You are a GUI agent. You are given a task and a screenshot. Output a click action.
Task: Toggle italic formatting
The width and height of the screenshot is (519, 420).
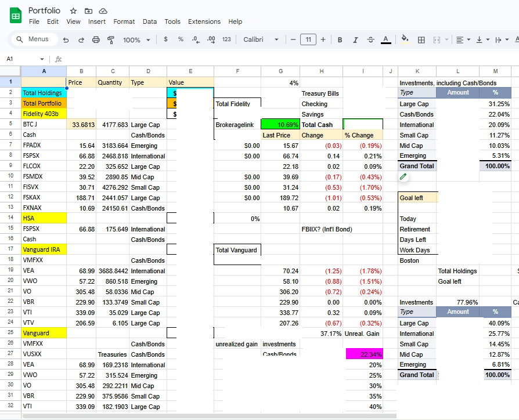tap(355, 40)
